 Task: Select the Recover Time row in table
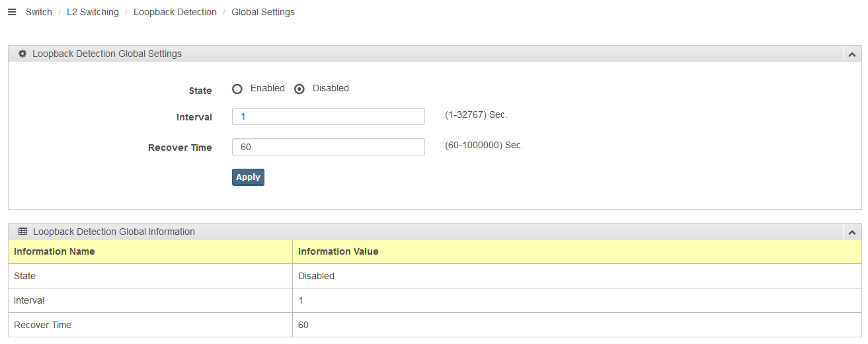[435, 325]
